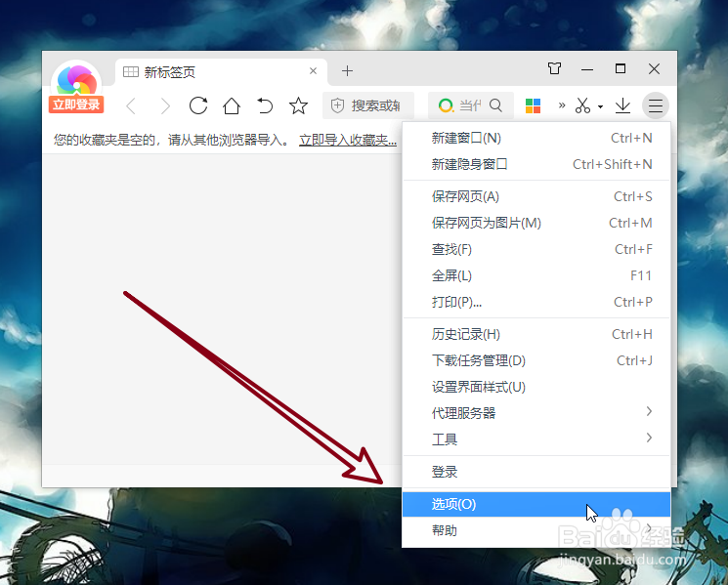Screen dimensions: 728x585
Task: Minimize the browser window
Action: click(587, 69)
